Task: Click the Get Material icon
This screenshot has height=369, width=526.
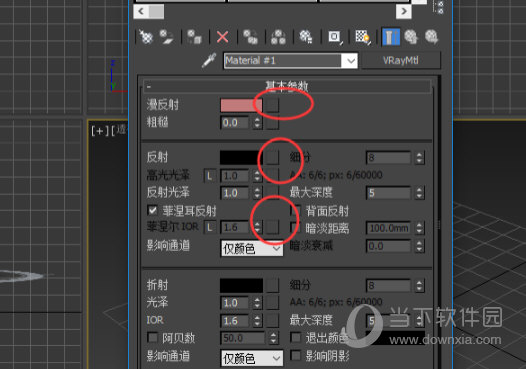Action: click(146, 37)
